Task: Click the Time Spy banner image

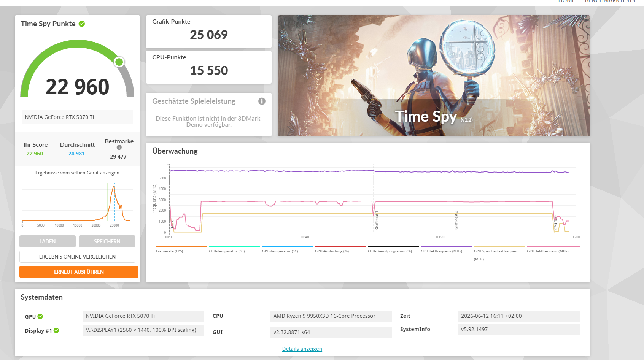Action: pos(434,76)
